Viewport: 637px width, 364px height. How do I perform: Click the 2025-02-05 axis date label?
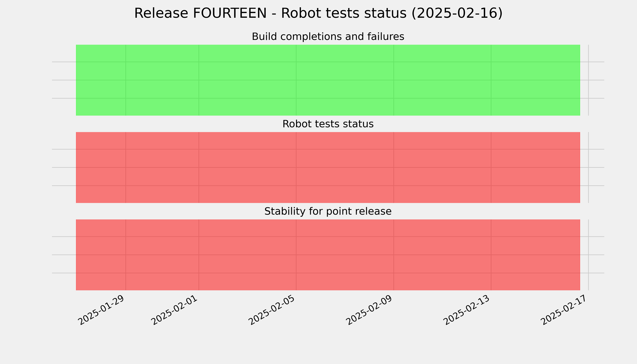pyautogui.click(x=272, y=310)
